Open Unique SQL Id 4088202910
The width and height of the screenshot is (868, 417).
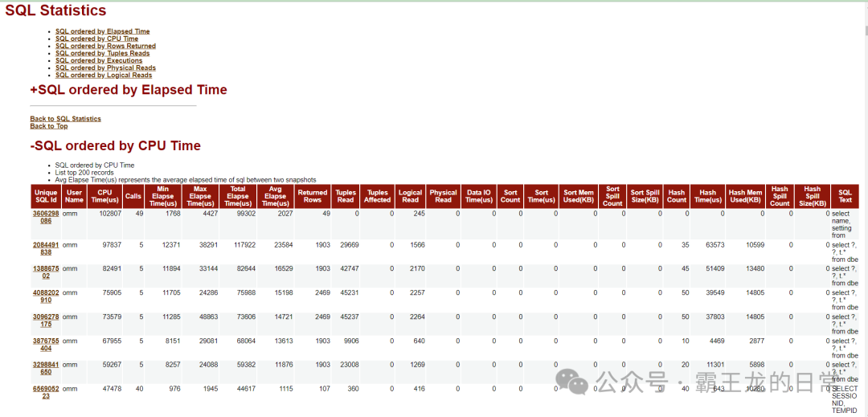(46, 296)
